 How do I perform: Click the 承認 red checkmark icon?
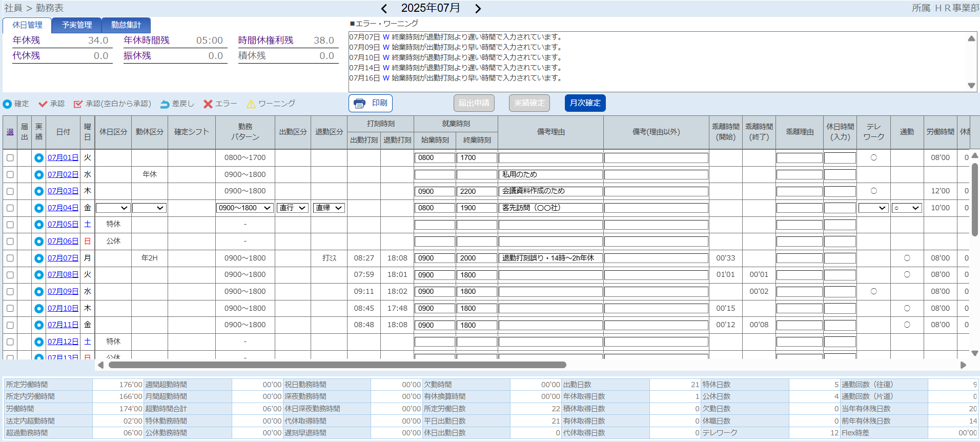tap(43, 104)
